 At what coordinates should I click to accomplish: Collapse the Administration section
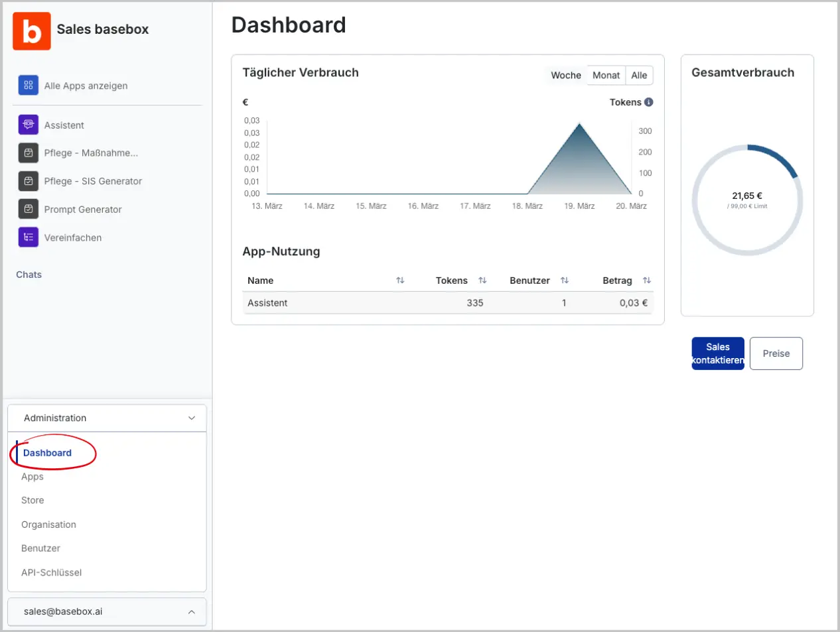pyautogui.click(x=192, y=418)
